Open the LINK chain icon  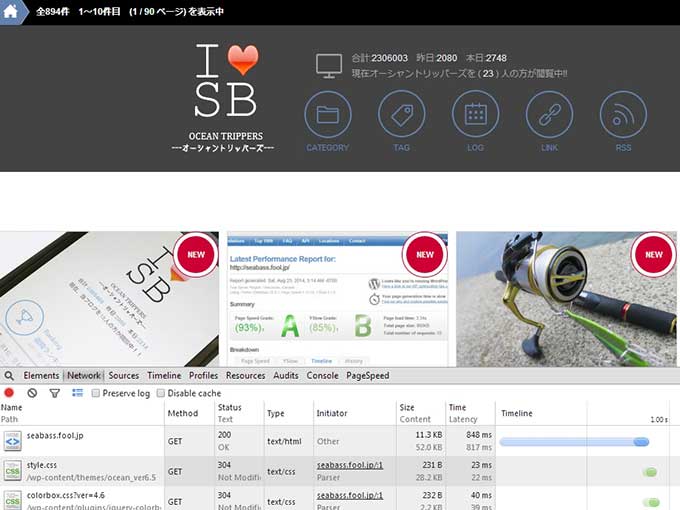pyautogui.click(x=549, y=114)
